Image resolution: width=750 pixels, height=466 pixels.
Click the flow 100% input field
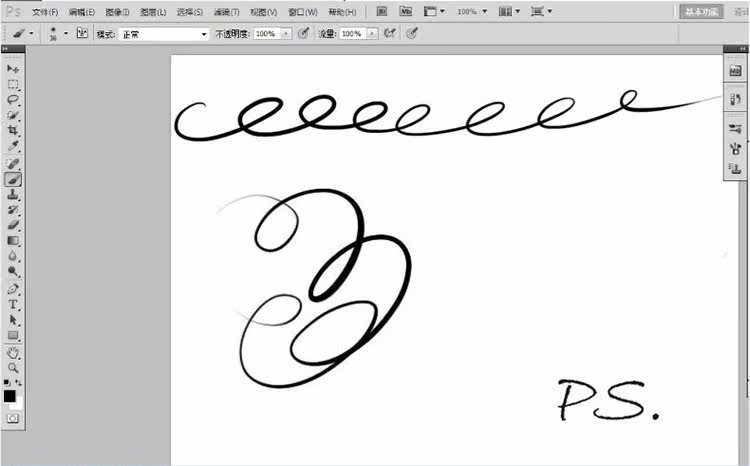click(x=353, y=34)
